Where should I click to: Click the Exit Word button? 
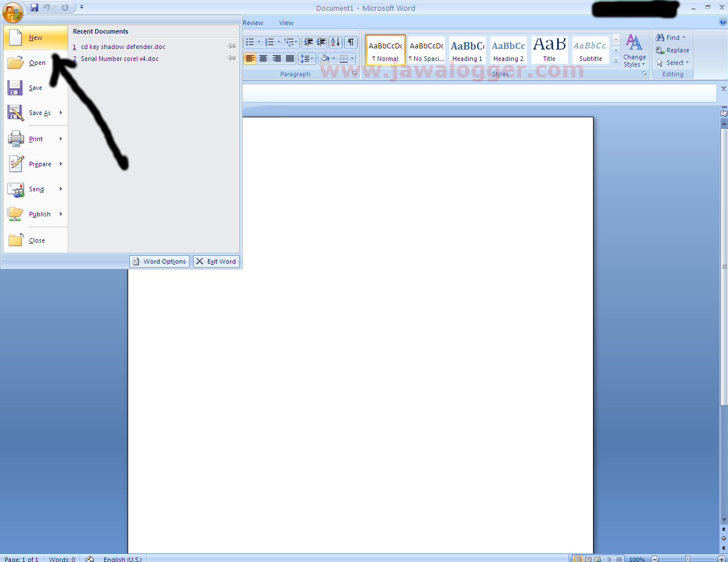(x=216, y=261)
